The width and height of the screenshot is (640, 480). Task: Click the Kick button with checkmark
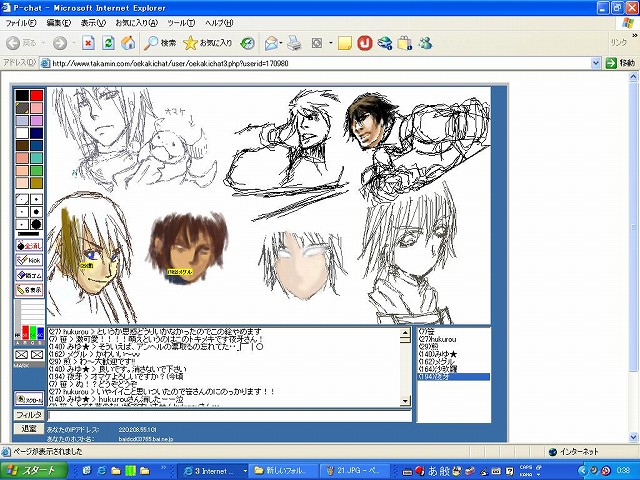coord(29,260)
